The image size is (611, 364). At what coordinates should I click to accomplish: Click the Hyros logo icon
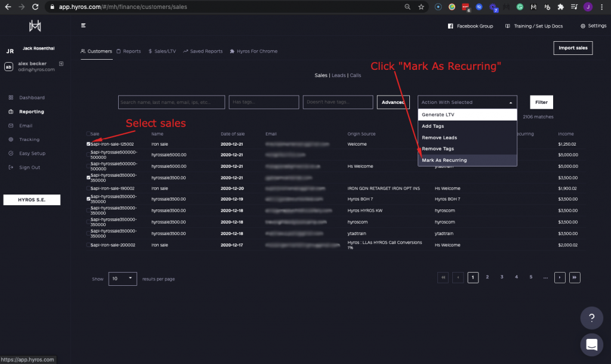[35, 26]
